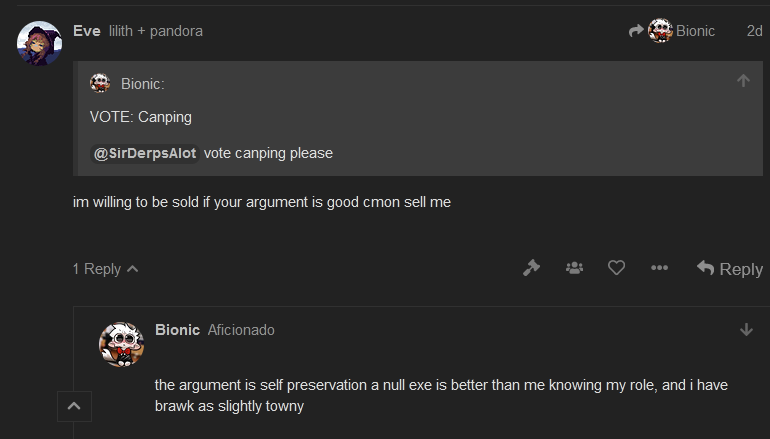
Task: Open Bionic's large avatar in the reply
Action: (121, 344)
